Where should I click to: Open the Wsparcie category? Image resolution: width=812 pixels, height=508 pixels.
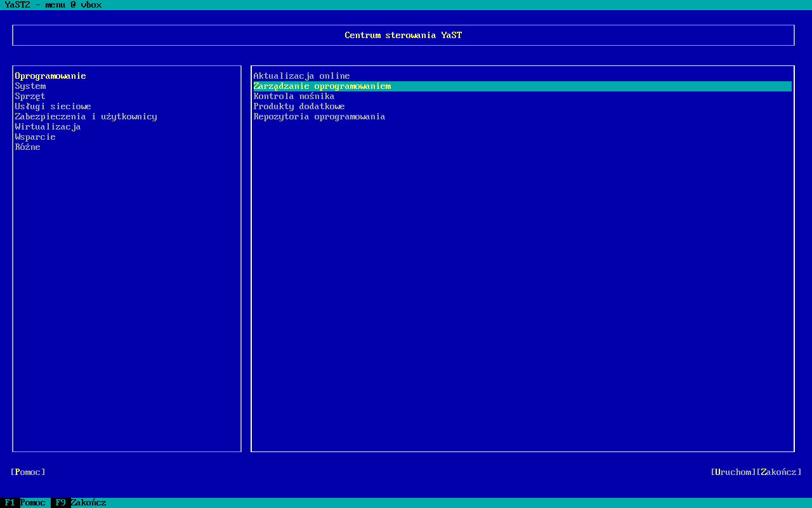point(36,137)
